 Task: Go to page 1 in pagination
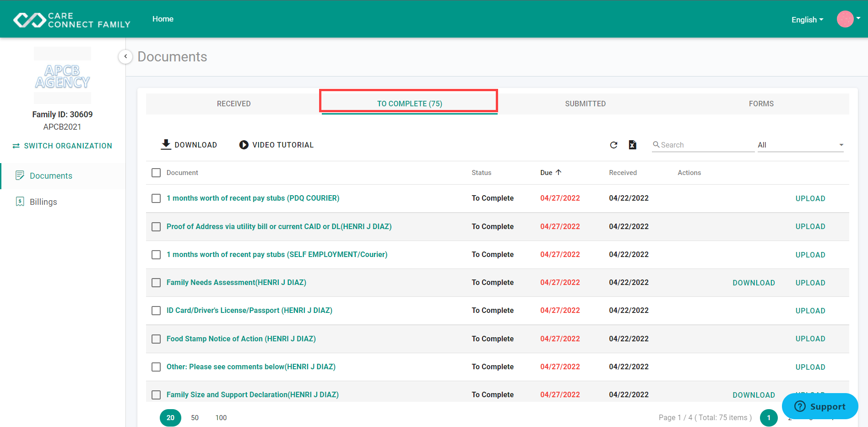point(769,417)
